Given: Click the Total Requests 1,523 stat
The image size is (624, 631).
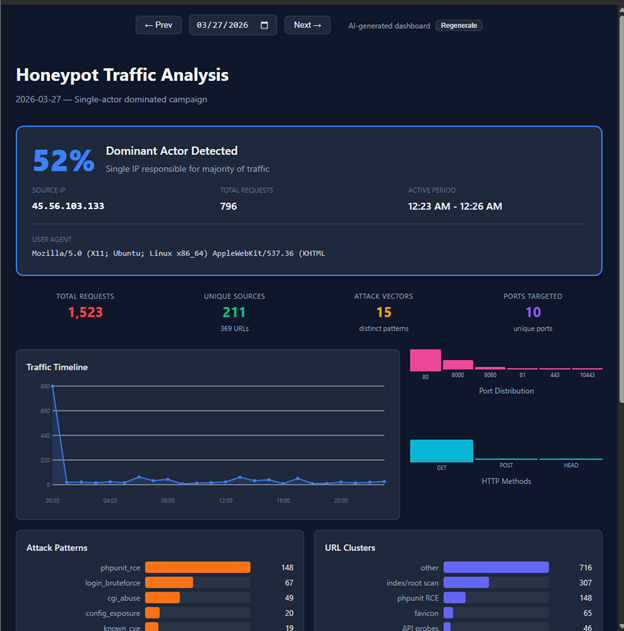Looking at the screenshot, I should (x=85, y=312).
